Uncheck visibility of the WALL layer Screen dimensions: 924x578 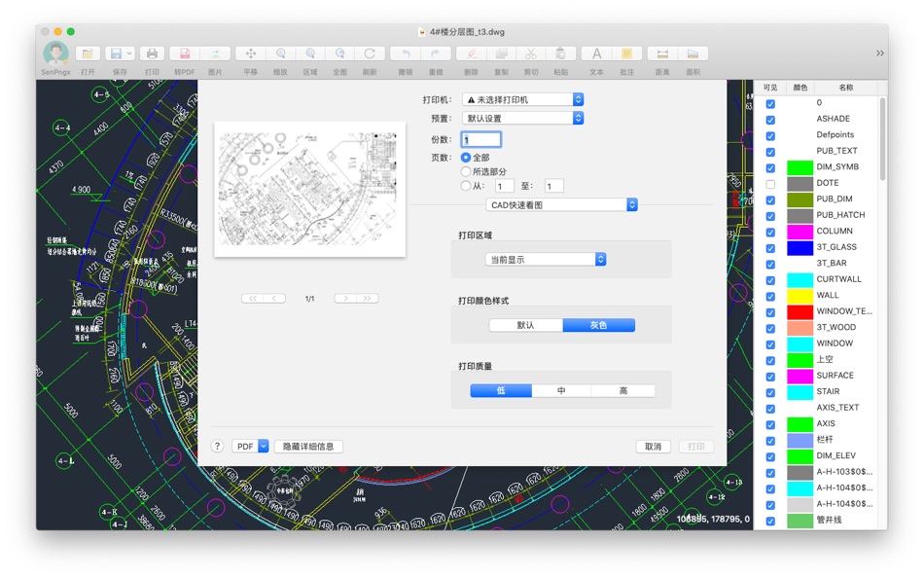[x=770, y=296]
